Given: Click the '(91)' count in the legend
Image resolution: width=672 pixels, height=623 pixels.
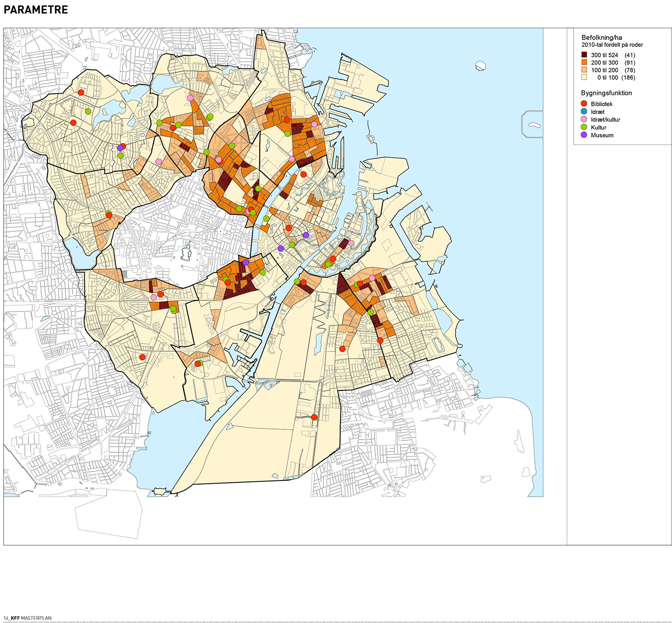Looking at the screenshot, I should coord(630,63).
